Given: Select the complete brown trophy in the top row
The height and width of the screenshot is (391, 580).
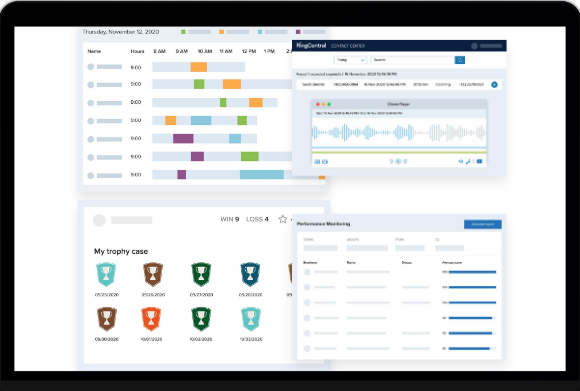Looking at the screenshot, I should (x=153, y=274).
